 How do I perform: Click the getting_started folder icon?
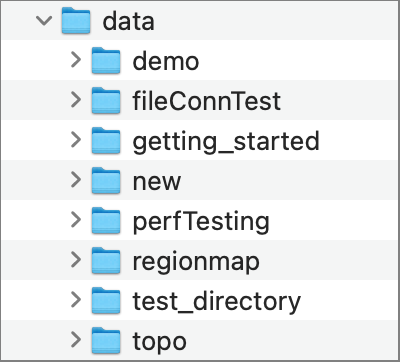(x=106, y=141)
